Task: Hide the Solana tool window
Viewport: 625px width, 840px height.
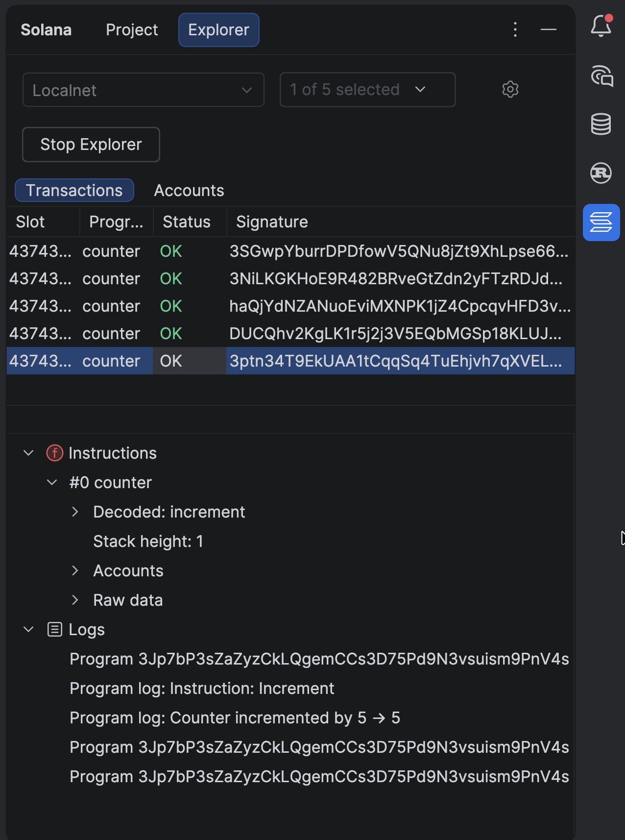Action: 549,29
